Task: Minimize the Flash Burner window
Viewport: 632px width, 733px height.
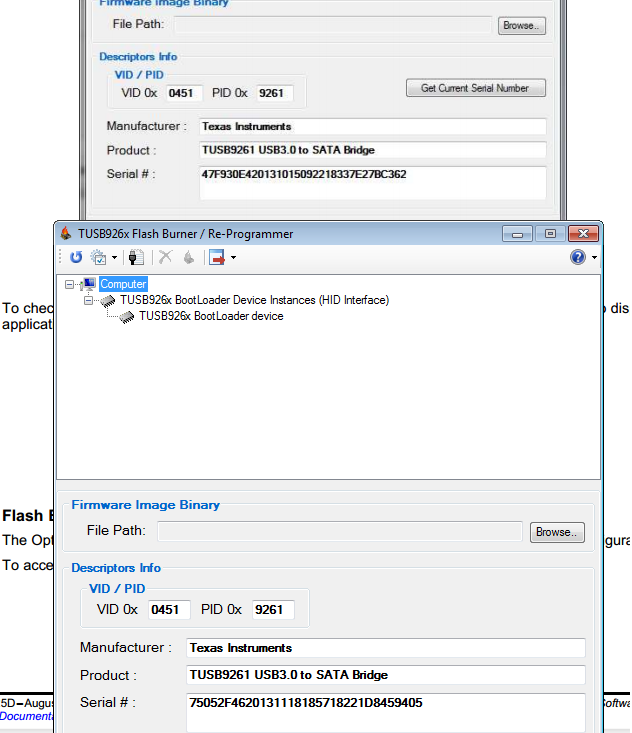Action: 517,233
